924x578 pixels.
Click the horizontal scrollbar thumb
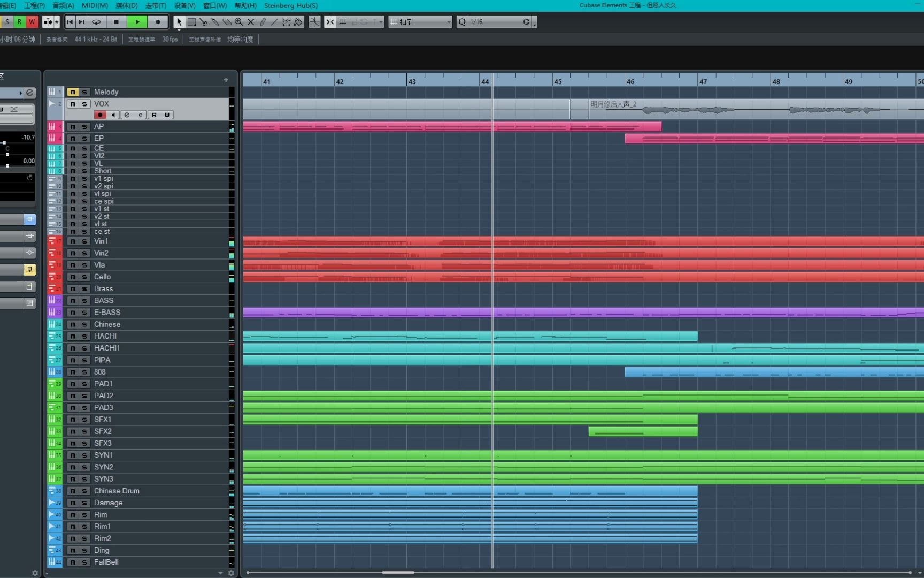point(398,572)
